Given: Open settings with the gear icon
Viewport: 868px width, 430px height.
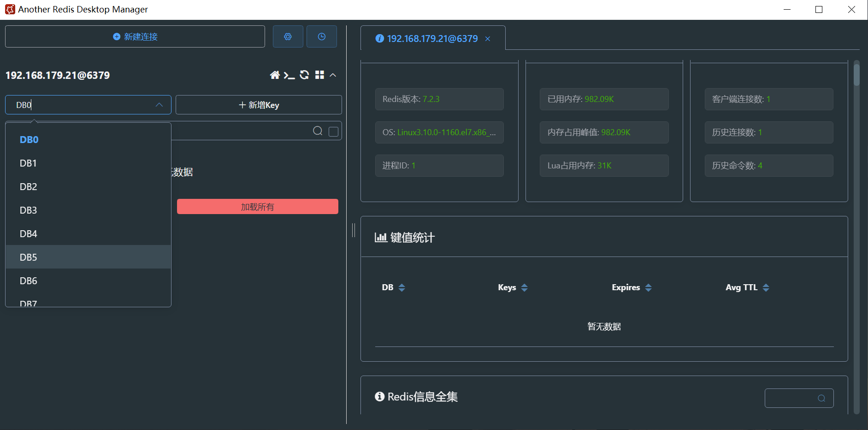Looking at the screenshot, I should (x=288, y=36).
